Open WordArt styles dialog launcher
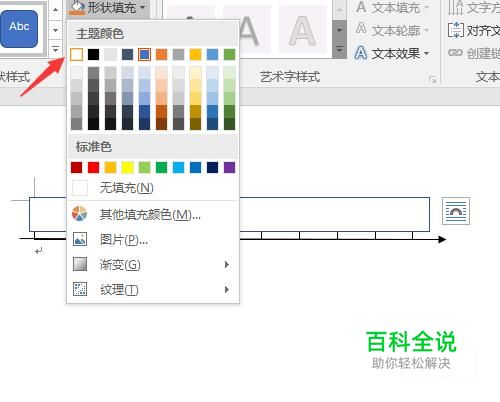The height and width of the screenshot is (402, 500). click(x=433, y=80)
